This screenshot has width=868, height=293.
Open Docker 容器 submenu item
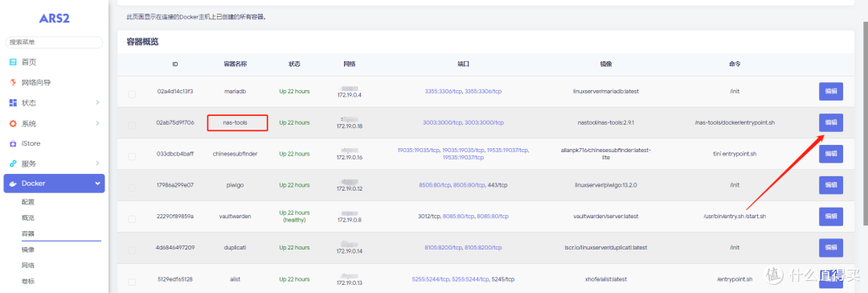pyautogui.click(x=27, y=233)
